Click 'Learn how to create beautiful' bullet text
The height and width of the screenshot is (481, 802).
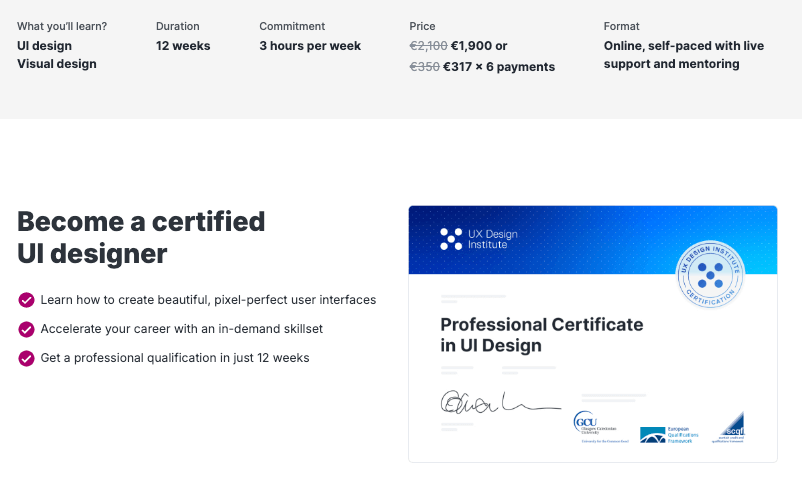coord(208,300)
